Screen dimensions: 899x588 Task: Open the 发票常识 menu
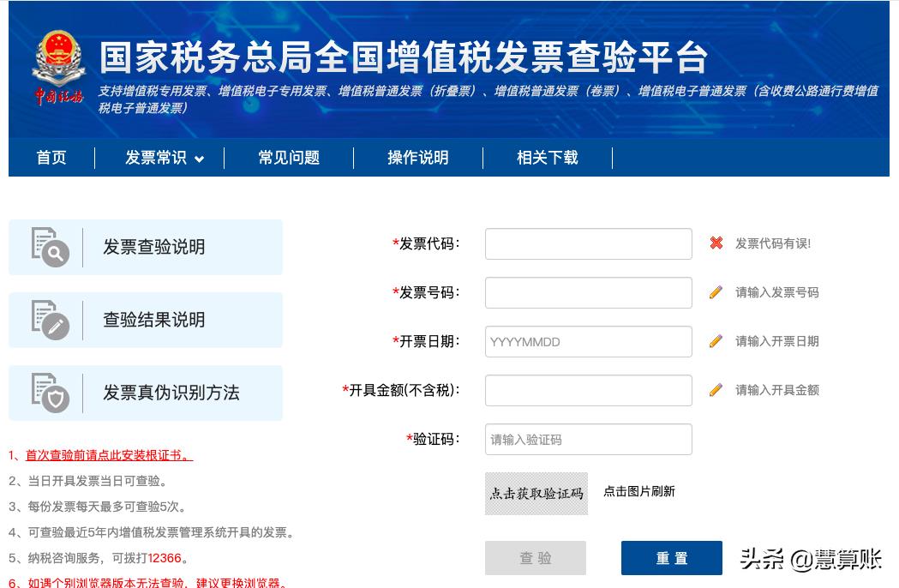156,157
